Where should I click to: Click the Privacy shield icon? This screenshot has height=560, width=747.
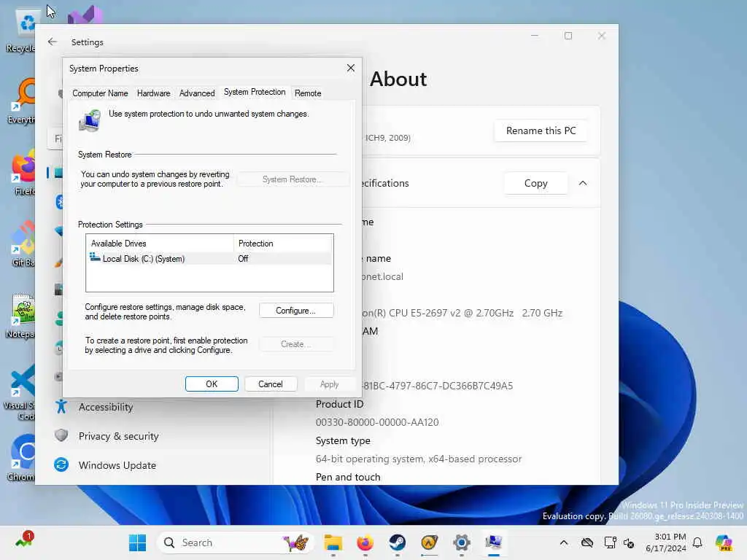coord(61,435)
